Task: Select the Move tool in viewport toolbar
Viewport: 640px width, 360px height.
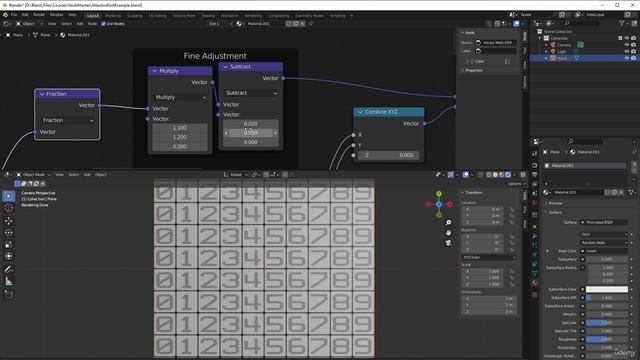Action: click(x=9, y=221)
